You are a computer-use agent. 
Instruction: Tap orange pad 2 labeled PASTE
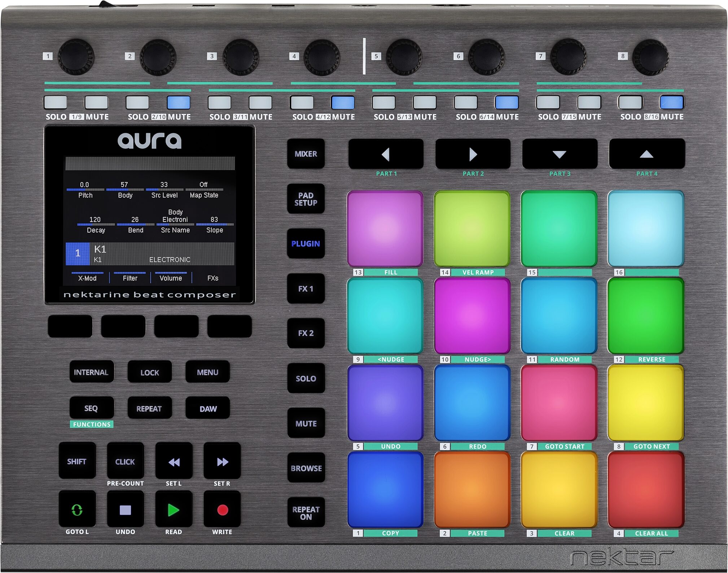(x=472, y=490)
